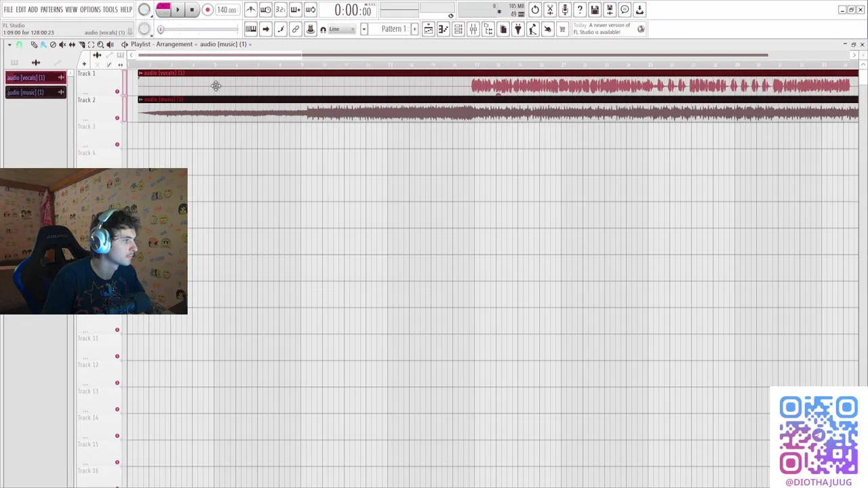Adjust the main pitch knob

pyautogui.click(x=144, y=29)
